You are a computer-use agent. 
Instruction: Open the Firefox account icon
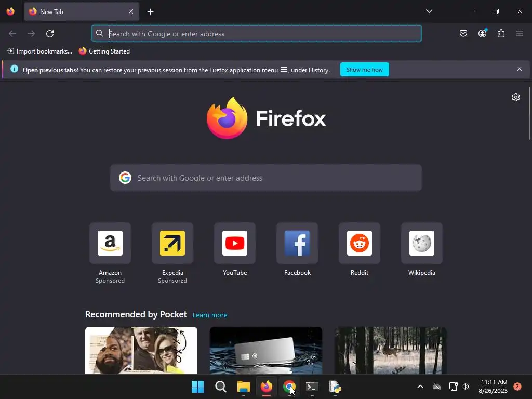(x=483, y=33)
